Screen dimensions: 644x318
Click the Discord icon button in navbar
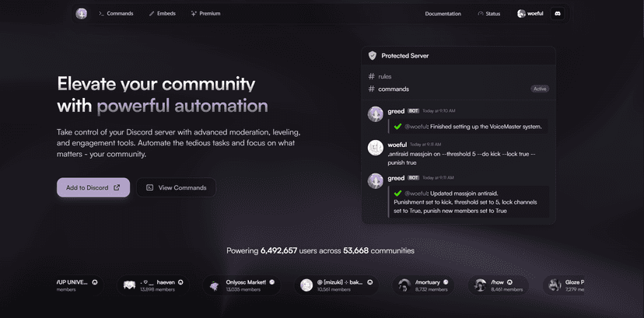pyautogui.click(x=558, y=13)
